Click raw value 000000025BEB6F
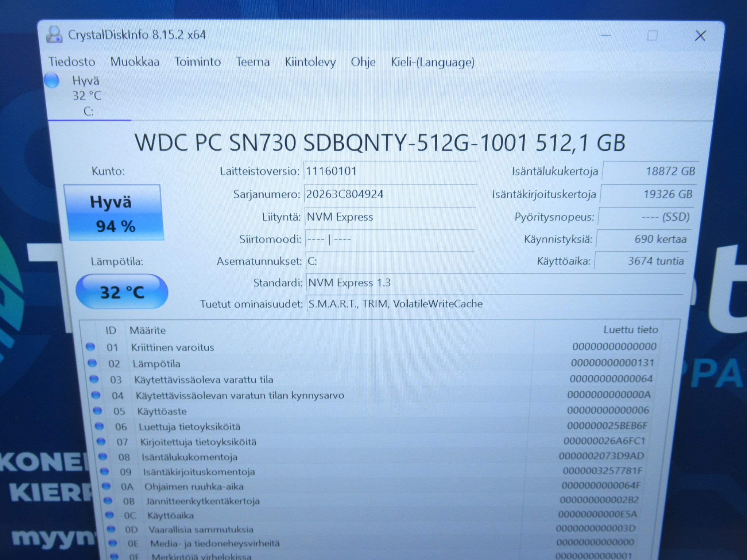 (x=607, y=425)
